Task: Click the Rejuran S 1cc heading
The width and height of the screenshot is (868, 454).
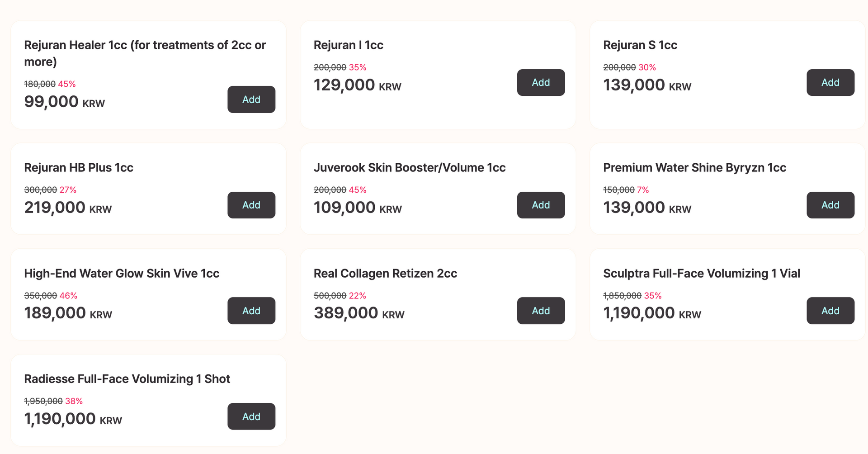Action: [x=640, y=45]
